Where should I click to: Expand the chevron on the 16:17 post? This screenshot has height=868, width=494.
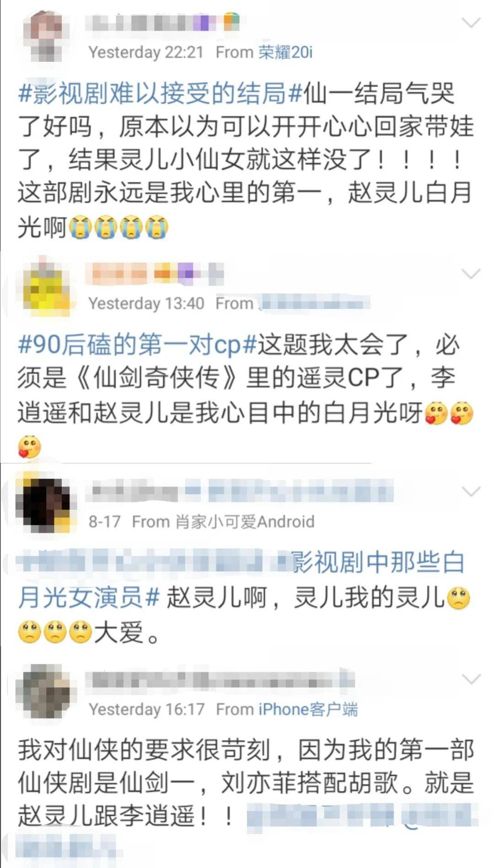coord(471,679)
